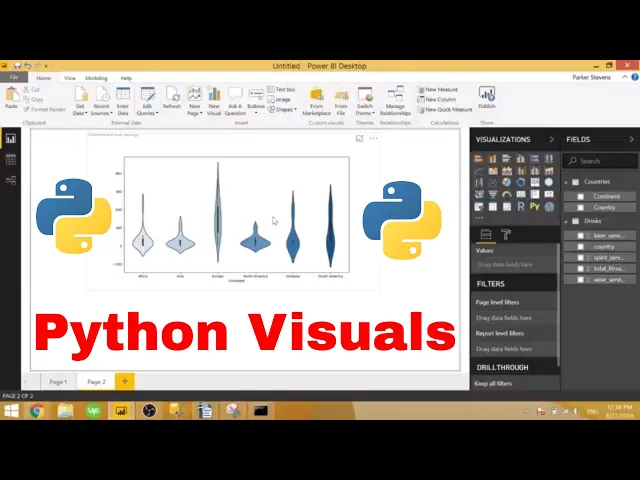Choose the donut chart visualization

point(520,182)
